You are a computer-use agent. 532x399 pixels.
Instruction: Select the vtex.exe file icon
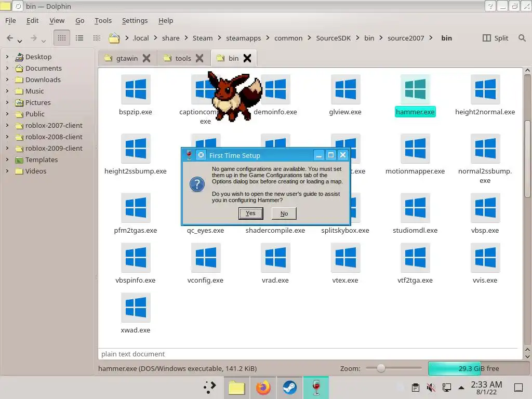[x=345, y=258]
